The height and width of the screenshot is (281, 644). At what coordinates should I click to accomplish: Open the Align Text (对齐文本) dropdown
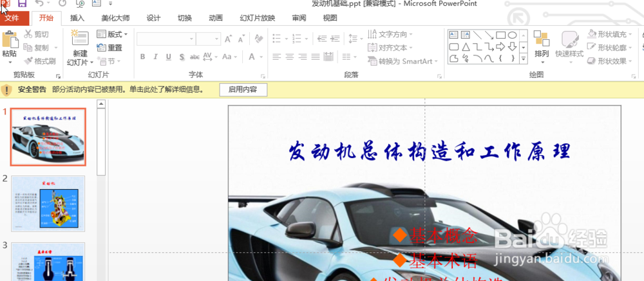click(390, 48)
